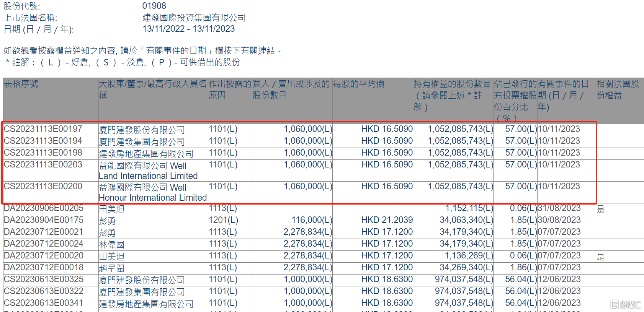Click share count 116,000(L)
Screen dimensions: 644x312
coord(312,220)
